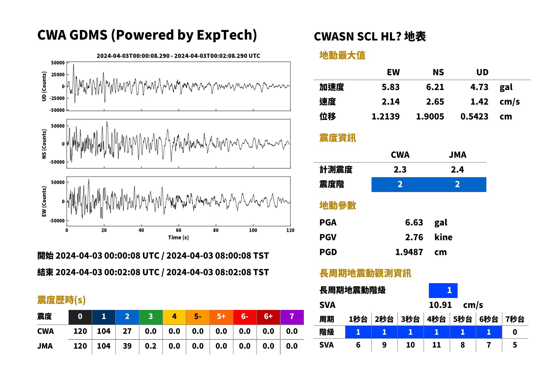Click the blue long-period level 1 badge
The image size is (549, 392).
(443, 290)
